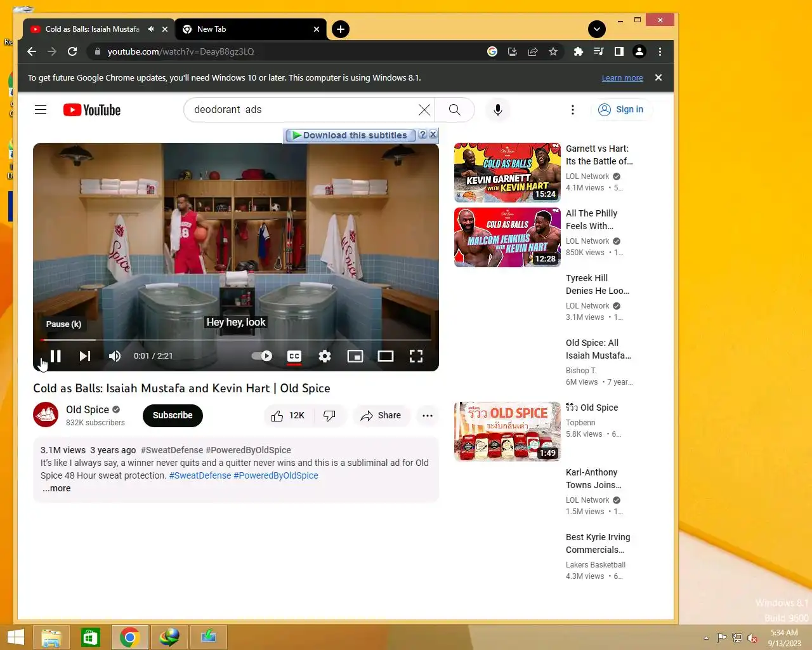Viewport: 812px width, 650px height.
Task: Subscribe to the Old Spice channel
Action: coord(173,415)
